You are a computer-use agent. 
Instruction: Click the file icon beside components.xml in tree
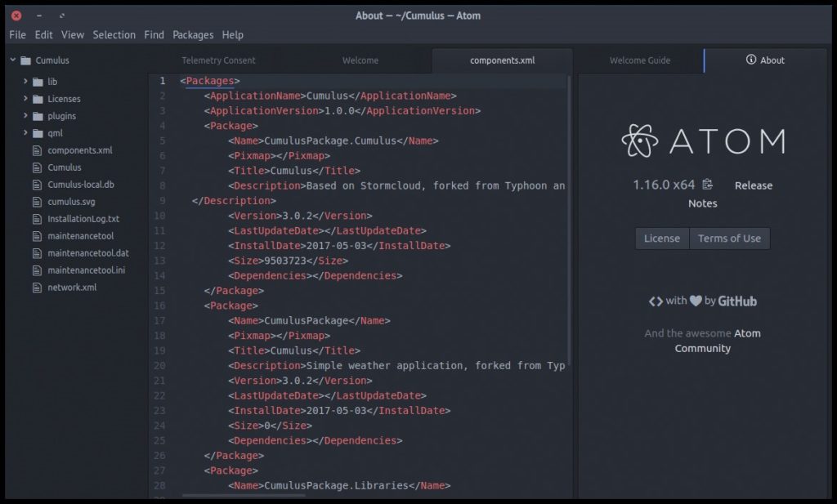pyautogui.click(x=37, y=150)
